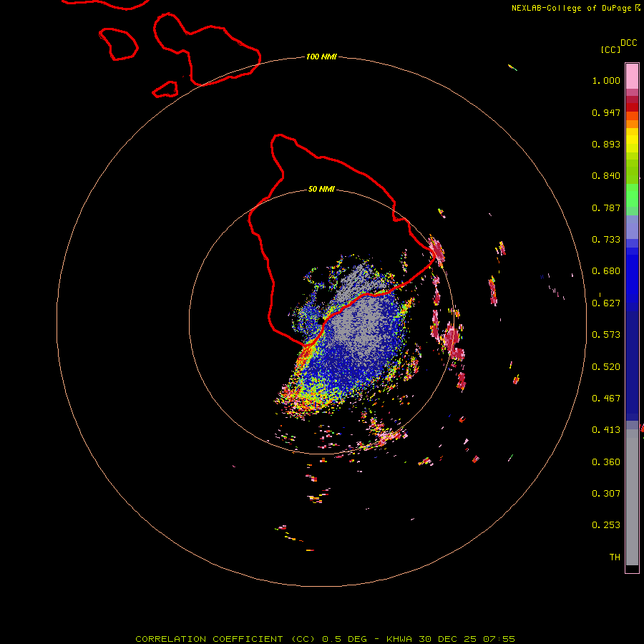Click the TH threshold label
Image resolution: width=644 pixels, height=644 pixels.
coord(615,557)
